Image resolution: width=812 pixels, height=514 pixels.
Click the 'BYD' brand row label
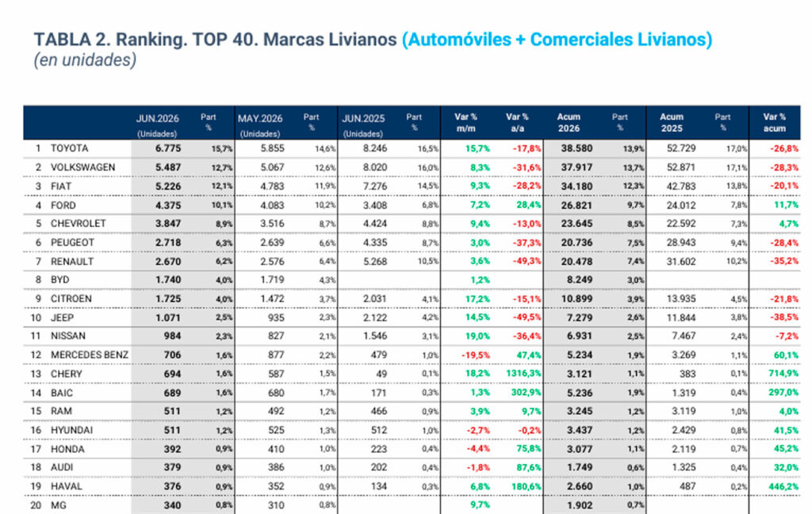pos(60,280)
